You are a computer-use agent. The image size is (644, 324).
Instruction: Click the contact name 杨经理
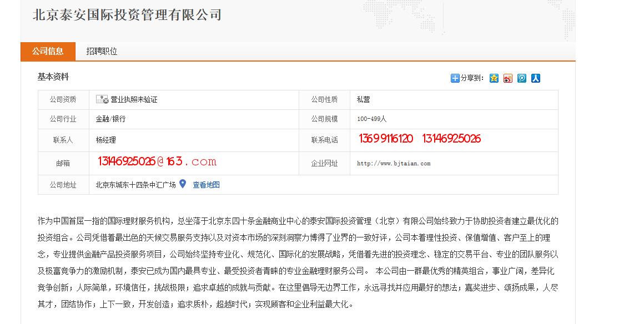[106, 140]
